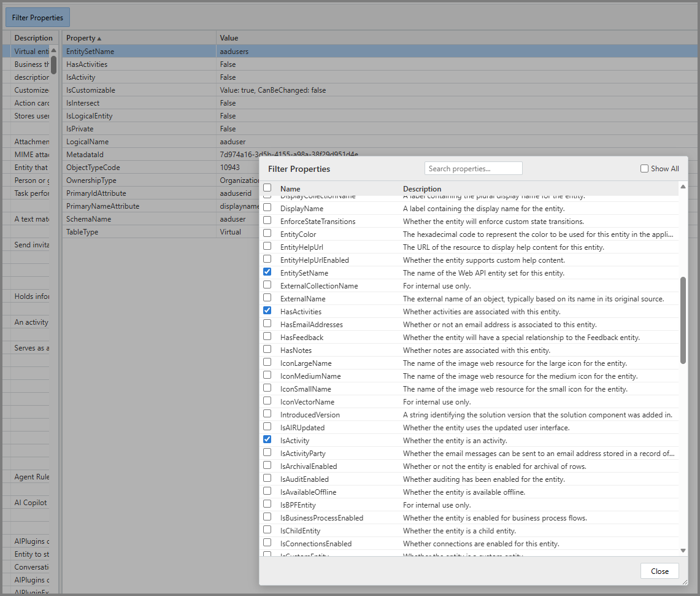Uncheck the HasActivities property filter
This screenshot has width=700, height=596.
[267, 310]
